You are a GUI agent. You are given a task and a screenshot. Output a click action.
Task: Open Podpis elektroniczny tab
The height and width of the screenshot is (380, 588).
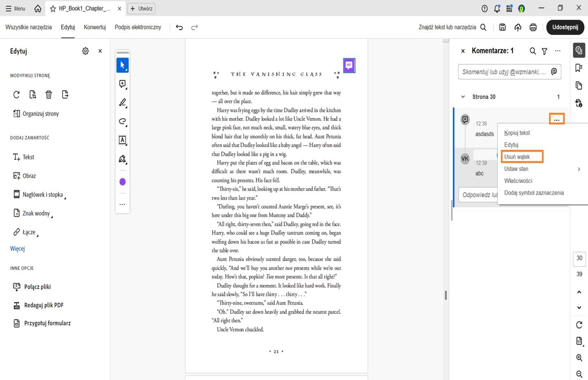[138, 27]
